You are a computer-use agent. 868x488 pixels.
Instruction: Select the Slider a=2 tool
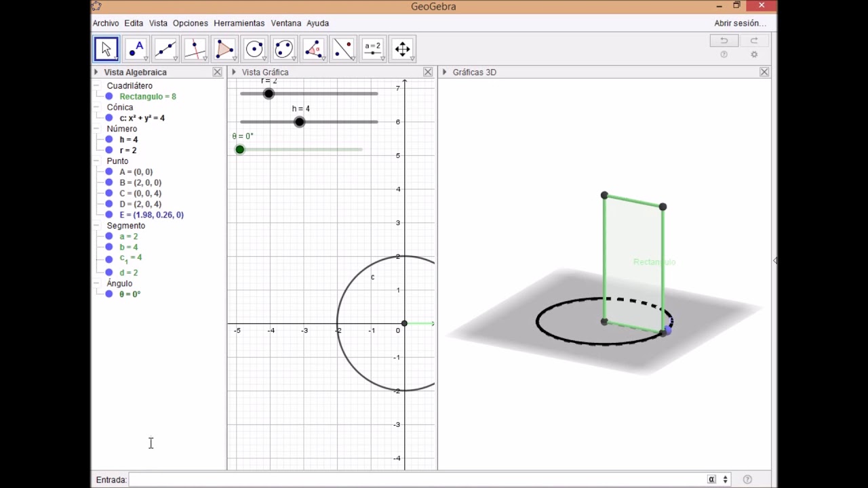click(x=373, y=49)
